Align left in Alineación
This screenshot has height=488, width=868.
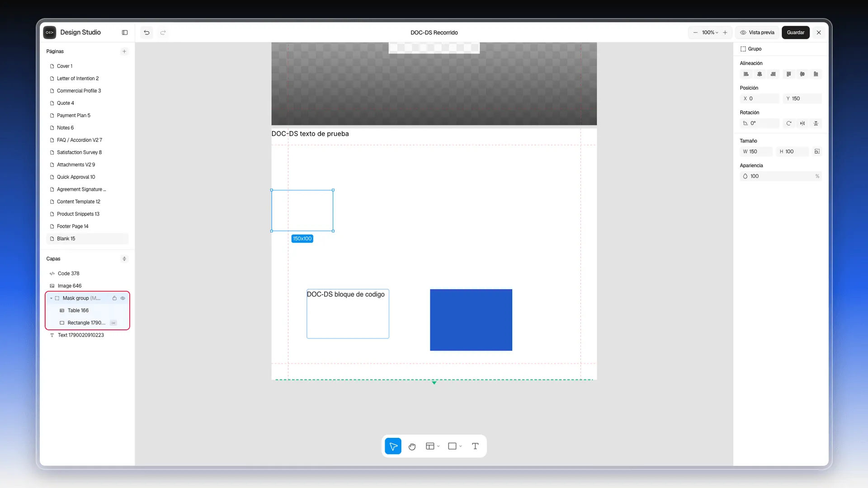click(x=746, y=74)
